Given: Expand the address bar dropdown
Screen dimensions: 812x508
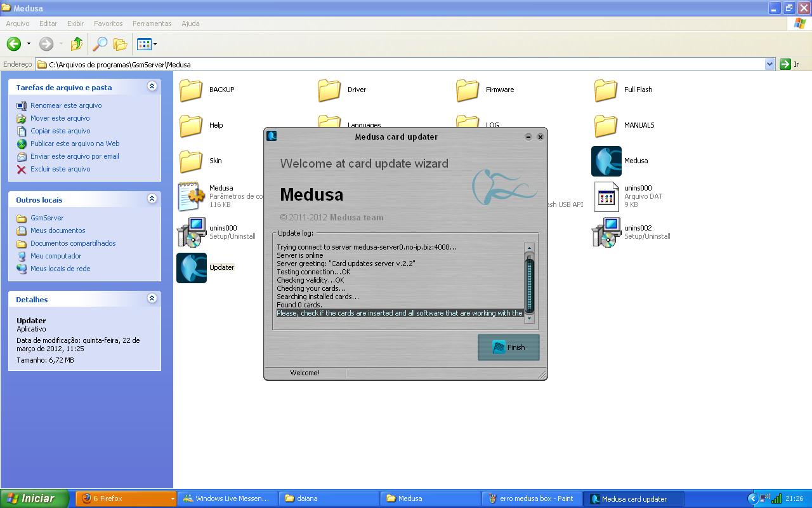Looking at the screenshot, I should pyautogui.click(x=769, y=64).
